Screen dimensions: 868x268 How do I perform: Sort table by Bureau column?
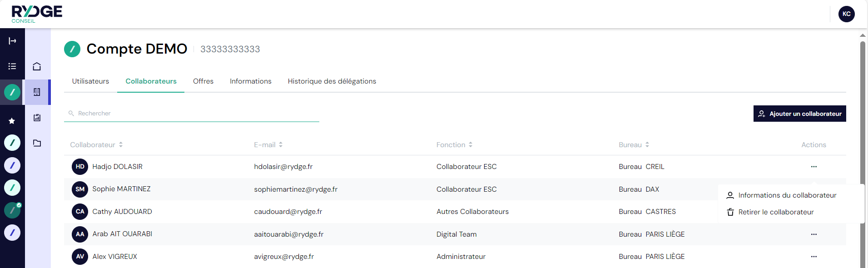(x=634, y=145)
